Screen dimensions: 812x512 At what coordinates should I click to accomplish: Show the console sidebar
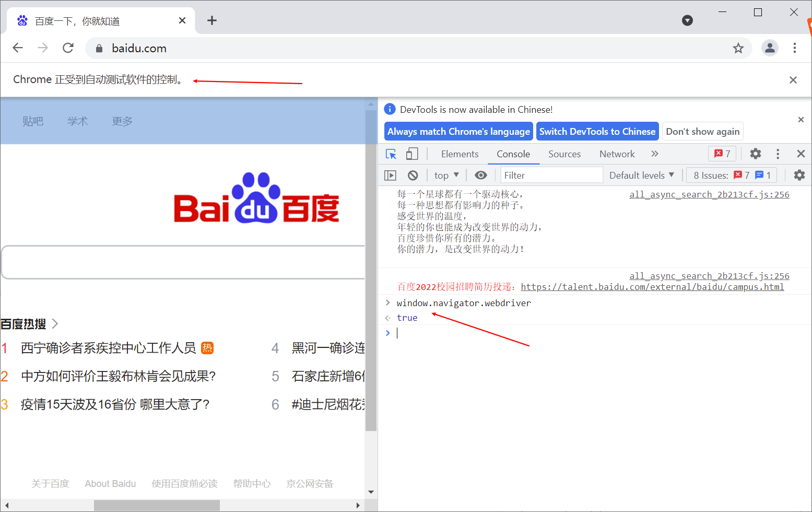pyautogui.click(x=390, y=175)
